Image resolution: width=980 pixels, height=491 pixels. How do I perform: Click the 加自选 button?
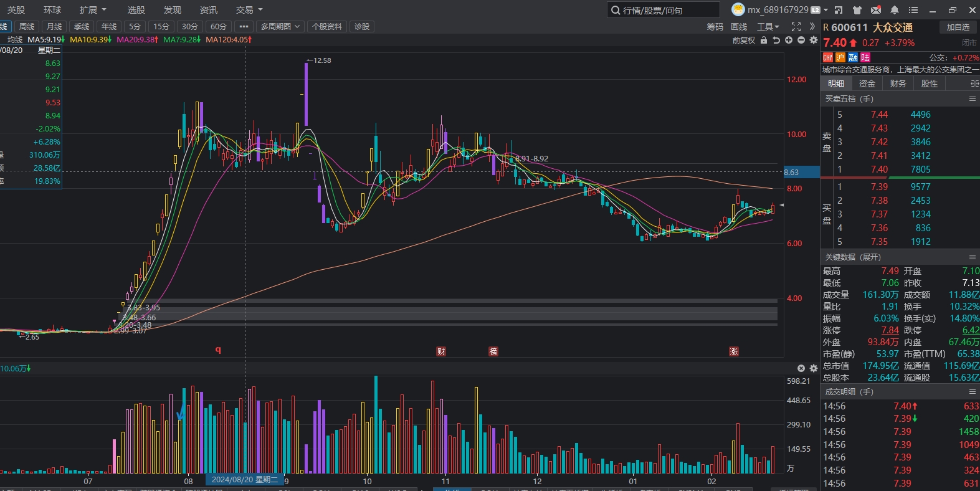pyautogui.click(x=958, y=27)
